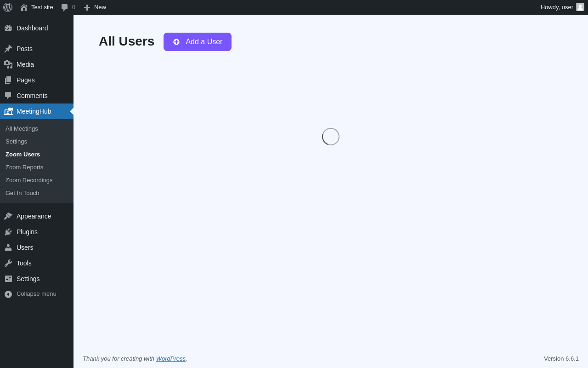Open the Plugins menu
Viewport: 588px width, 368px height.
(x=37, y=232)
